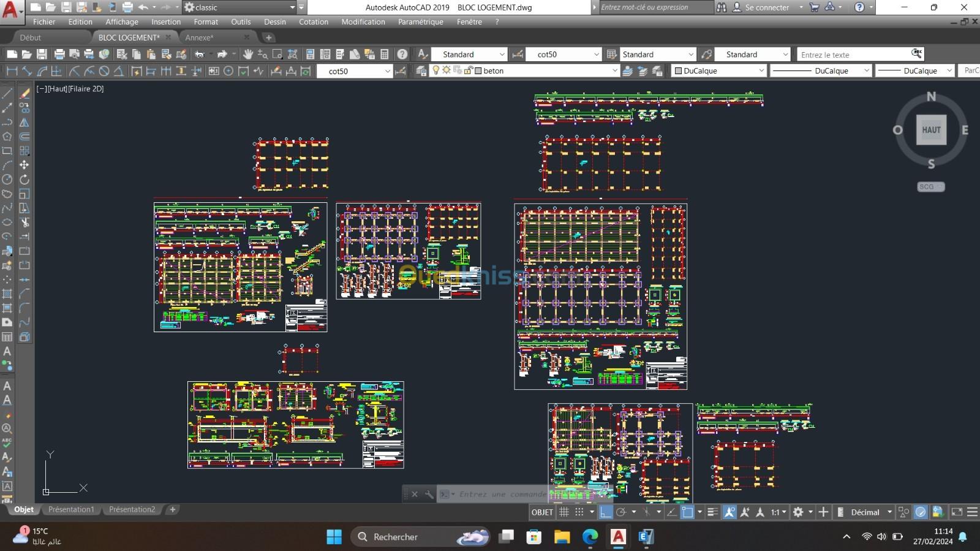980x551 pixels.
Task: Open the 1:1 annotation scale dropdown
Action: (x=778, y=512)
